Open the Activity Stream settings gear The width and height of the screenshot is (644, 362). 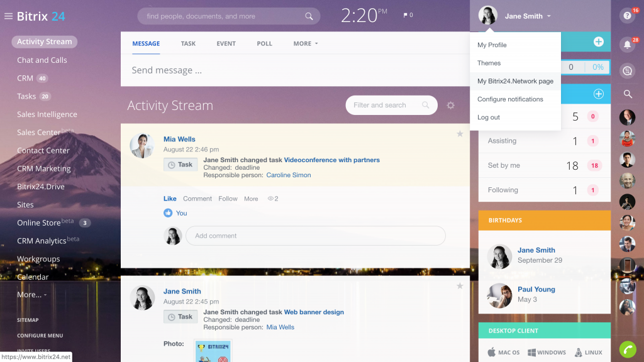[x=451, y=105]
